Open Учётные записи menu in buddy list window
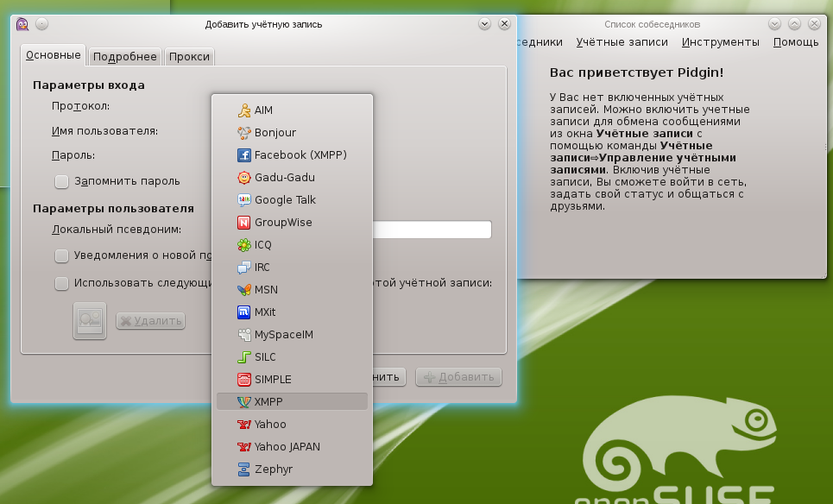 click(622, 42)
